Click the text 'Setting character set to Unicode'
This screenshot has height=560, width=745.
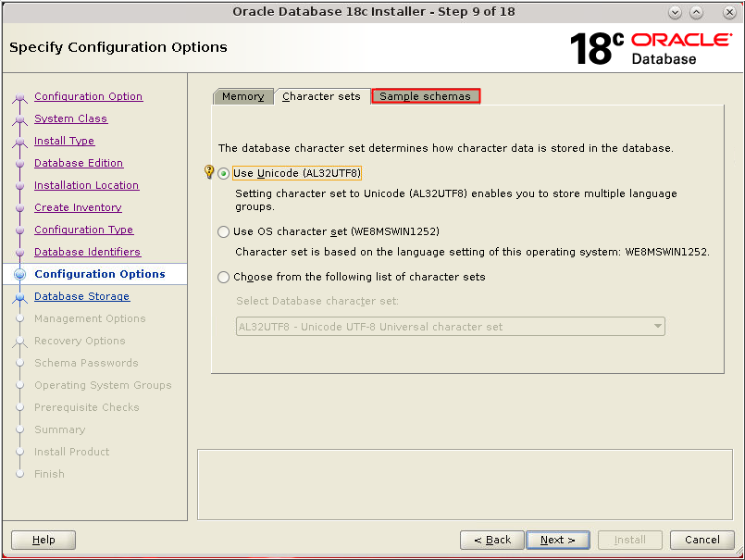point(320,193)
